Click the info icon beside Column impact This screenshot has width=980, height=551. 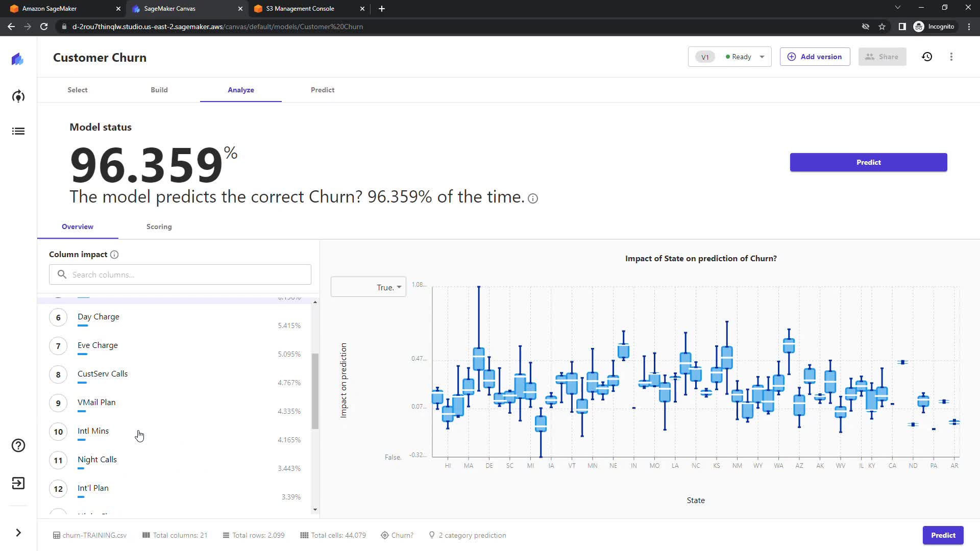click(114, 255)
